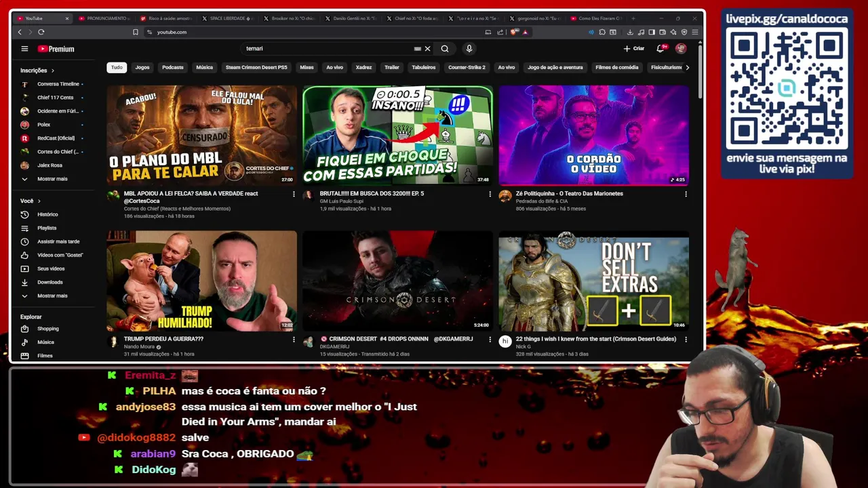Open the browser main menu icon
Viewport: 868px width, 488px height.
tap(695, 32)
